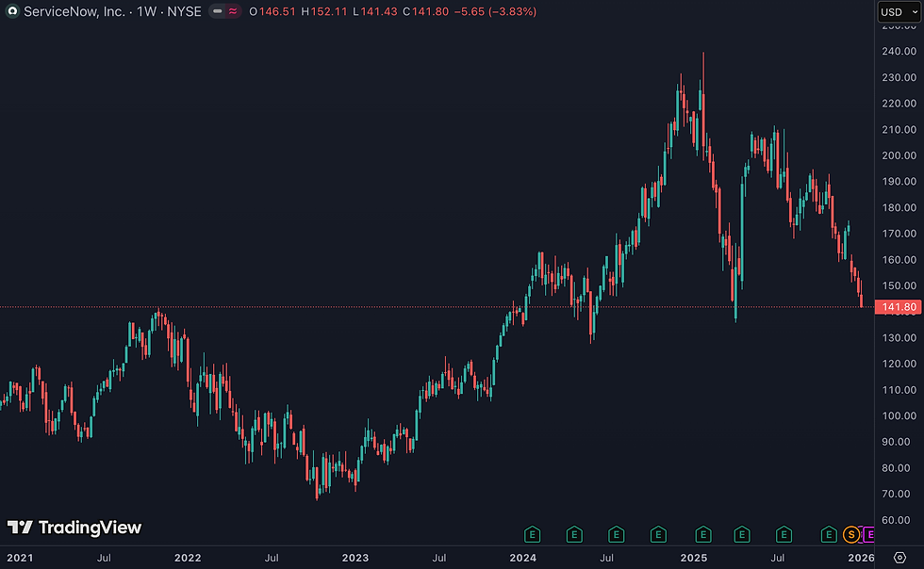Screen dimensions: 924x569
Task: Click the red 141.80 price tag on the axis
Action: (x=899, y=307)
